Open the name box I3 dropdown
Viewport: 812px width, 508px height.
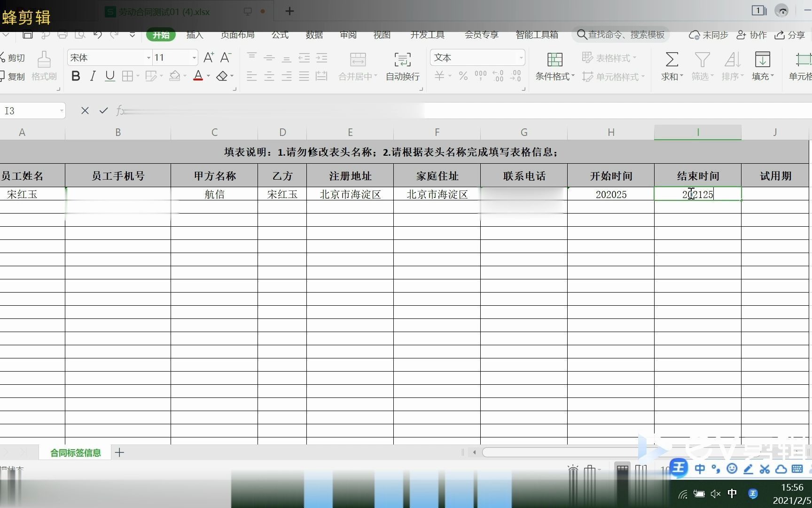[62, 111]
